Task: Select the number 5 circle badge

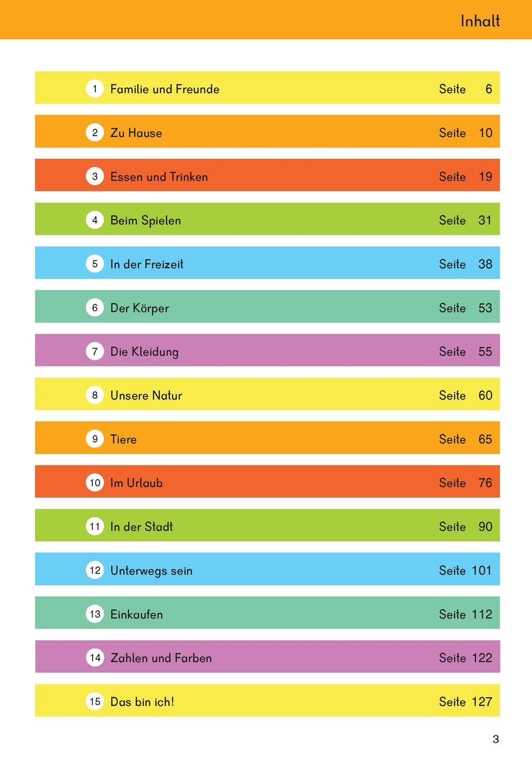Action: [x=95, y=263]
